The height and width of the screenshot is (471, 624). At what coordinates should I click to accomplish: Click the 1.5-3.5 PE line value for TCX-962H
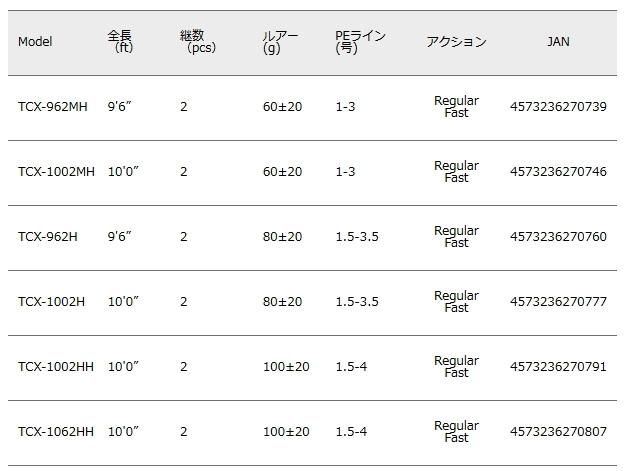tap(357, 237)
